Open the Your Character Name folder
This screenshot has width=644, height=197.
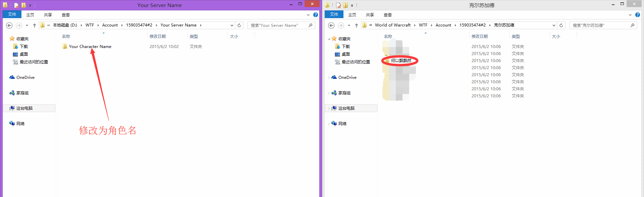point(90,47)
